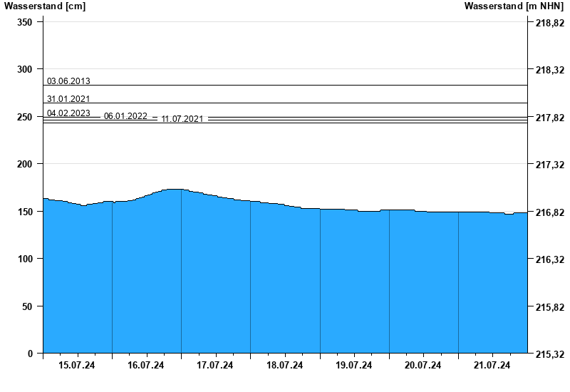The height and width of the screenshot is (392, 570).
Task: Click the 15.07.24 date label
Action: (x=77, y=366)
